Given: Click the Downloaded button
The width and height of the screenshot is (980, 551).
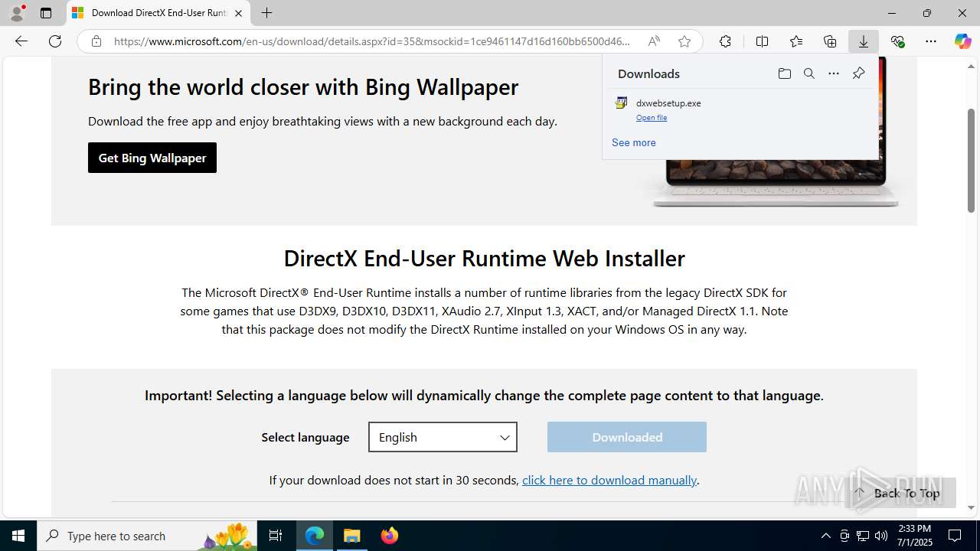Looking at the screenshot, I should 627,437.
